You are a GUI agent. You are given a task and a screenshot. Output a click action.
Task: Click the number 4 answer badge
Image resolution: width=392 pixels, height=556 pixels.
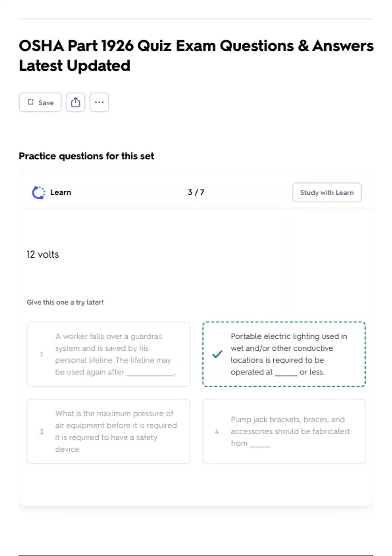pos(217,432)
